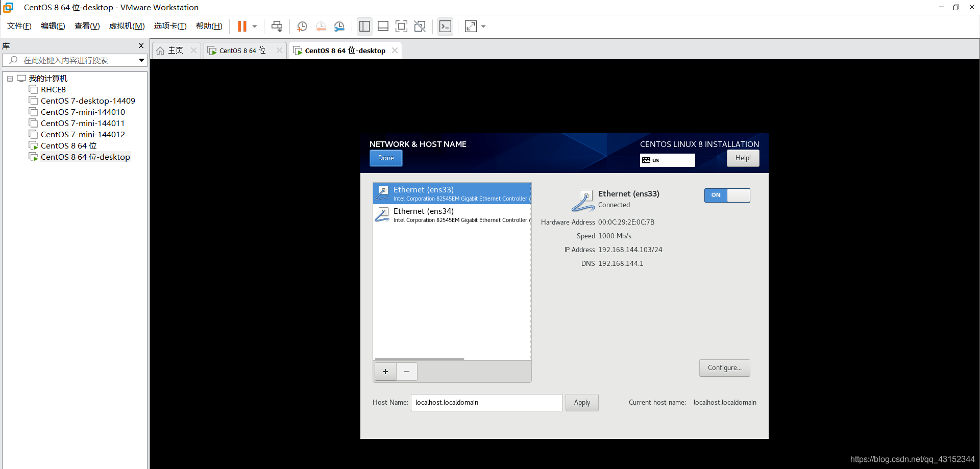The width and height of the screenshot is (980, 469).
Task: Switch to Unity mode
Action: click(x=420, y=27)
